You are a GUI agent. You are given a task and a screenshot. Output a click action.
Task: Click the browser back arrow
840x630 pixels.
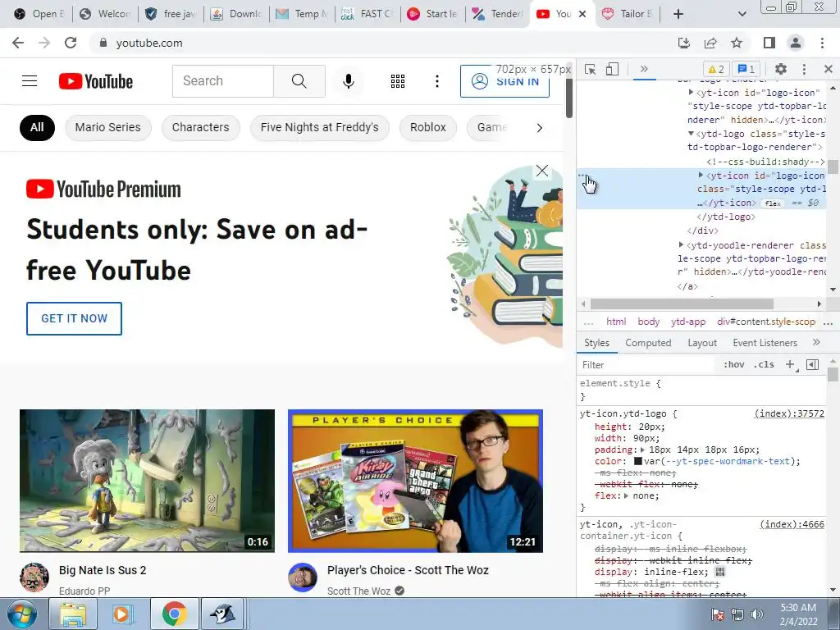click(18, 43)
